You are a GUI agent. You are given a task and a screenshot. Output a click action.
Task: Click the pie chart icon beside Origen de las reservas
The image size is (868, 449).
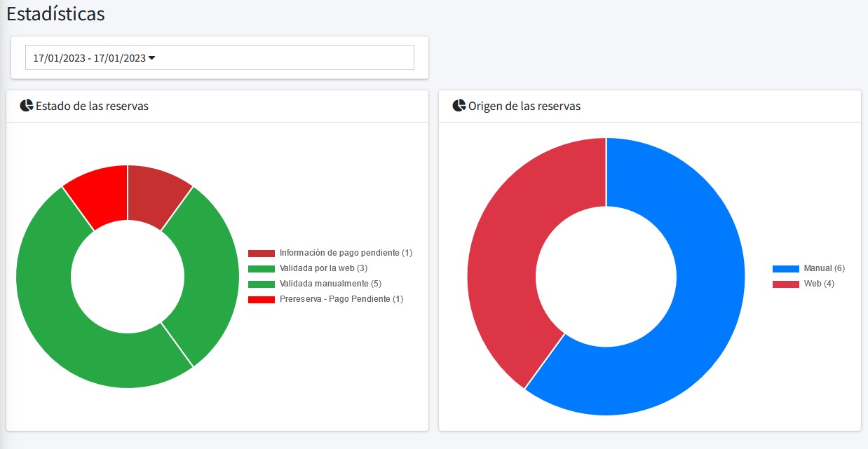click(x=459, y=106)
